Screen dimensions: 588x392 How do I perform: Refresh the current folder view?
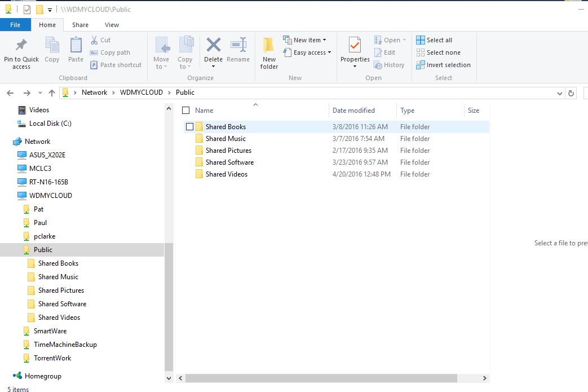[x=571, y=93]
